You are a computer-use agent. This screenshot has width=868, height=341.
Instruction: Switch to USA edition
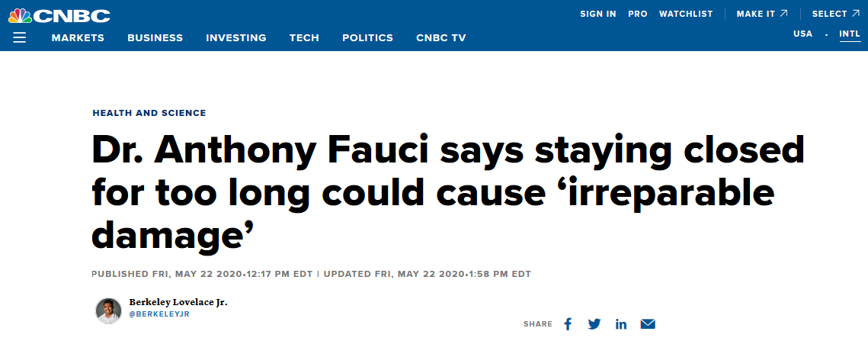click(802, 34)
